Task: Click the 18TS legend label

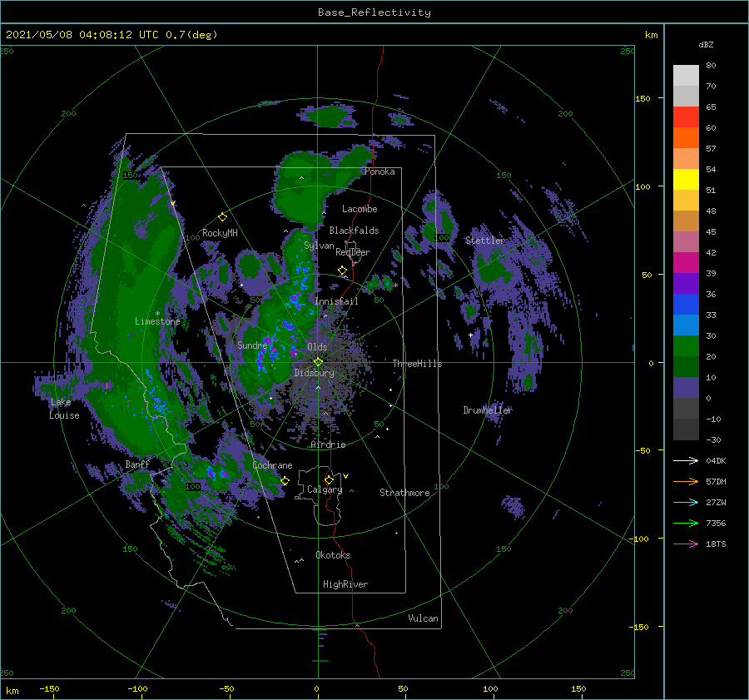Action: [716, 544]
